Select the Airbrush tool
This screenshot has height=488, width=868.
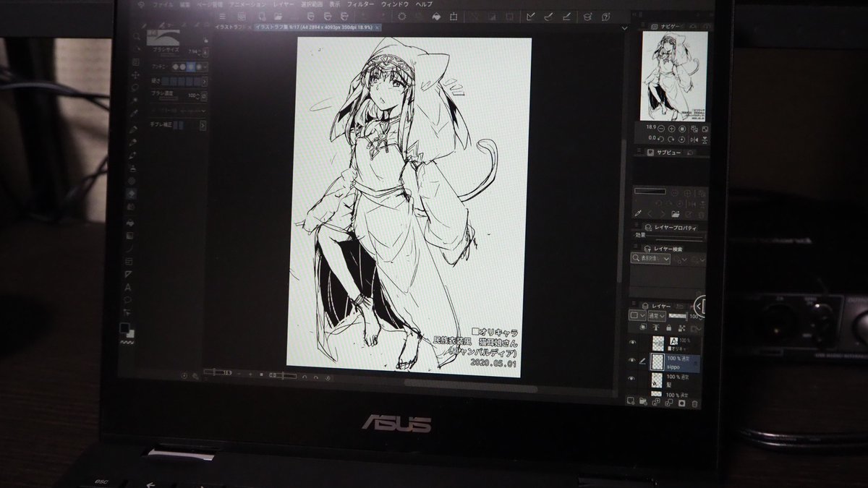pyautogui.click(x=132, y=168)
